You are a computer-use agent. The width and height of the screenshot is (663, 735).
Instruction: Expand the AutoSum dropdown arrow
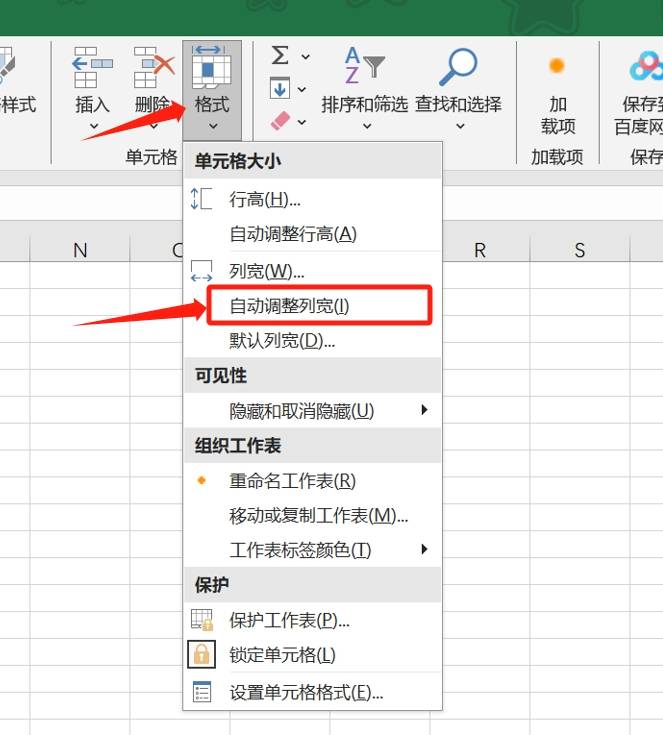click(x=305, y=57)
